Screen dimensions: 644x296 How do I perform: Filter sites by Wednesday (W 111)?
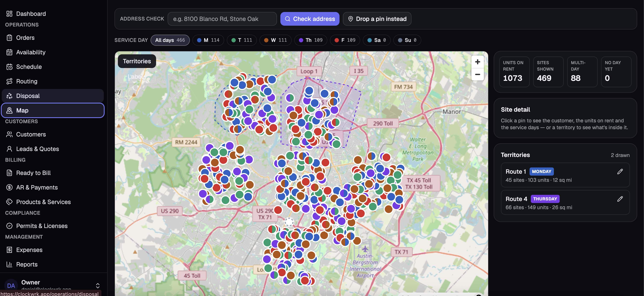pos(275,40)
